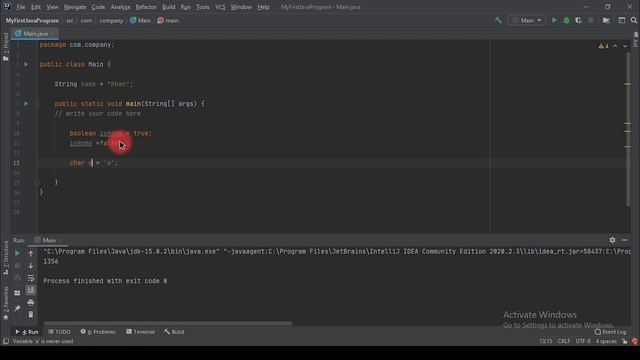Screen dimensions: 640x360
Task: Open the Event Log
Action: pyautogui.click(x=611, y=332)
